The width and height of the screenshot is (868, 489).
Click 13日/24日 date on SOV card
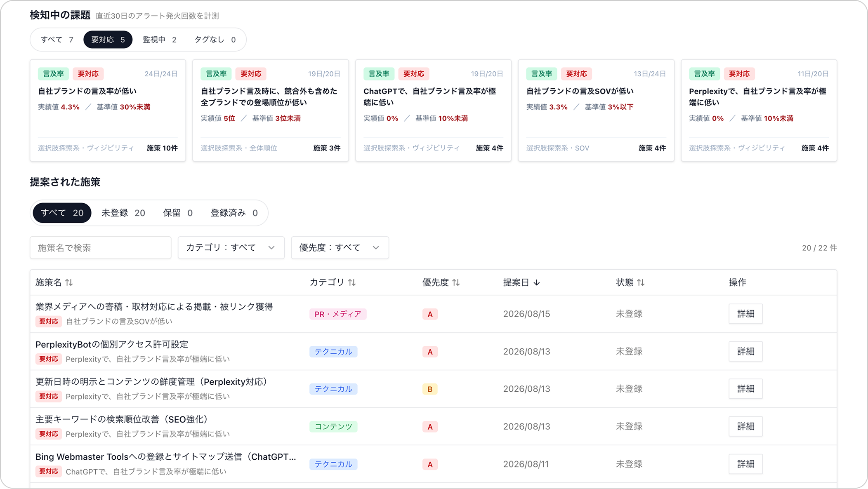click(x=650, y=74)
